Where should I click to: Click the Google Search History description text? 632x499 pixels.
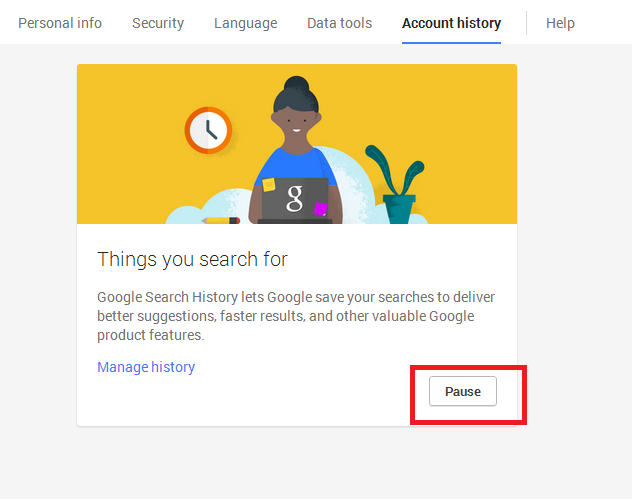tap(296, 316)
